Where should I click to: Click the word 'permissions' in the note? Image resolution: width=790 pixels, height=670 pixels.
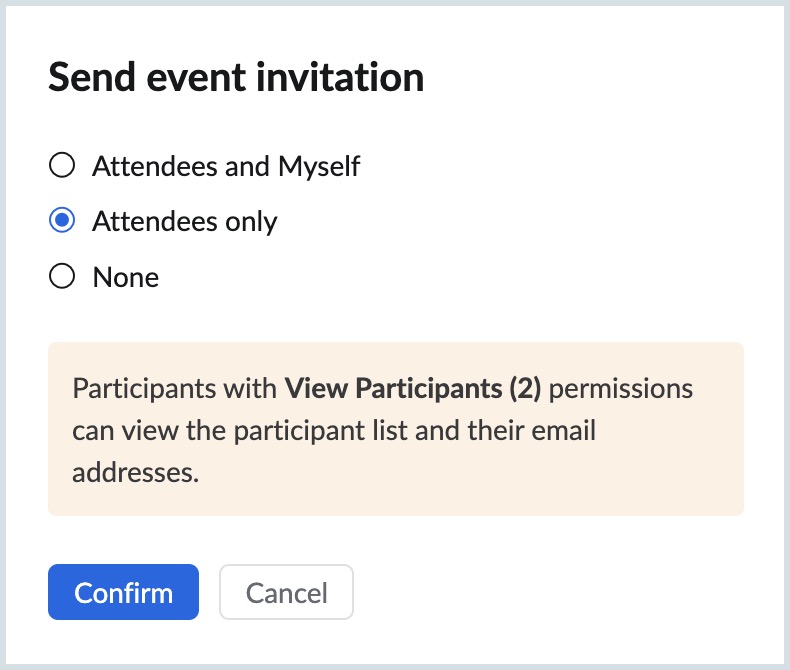(x=622, y=388)
